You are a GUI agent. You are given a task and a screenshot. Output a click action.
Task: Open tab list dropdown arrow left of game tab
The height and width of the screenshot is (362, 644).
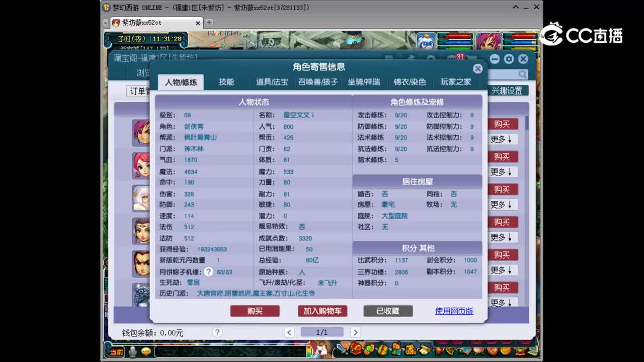[105, 23]
